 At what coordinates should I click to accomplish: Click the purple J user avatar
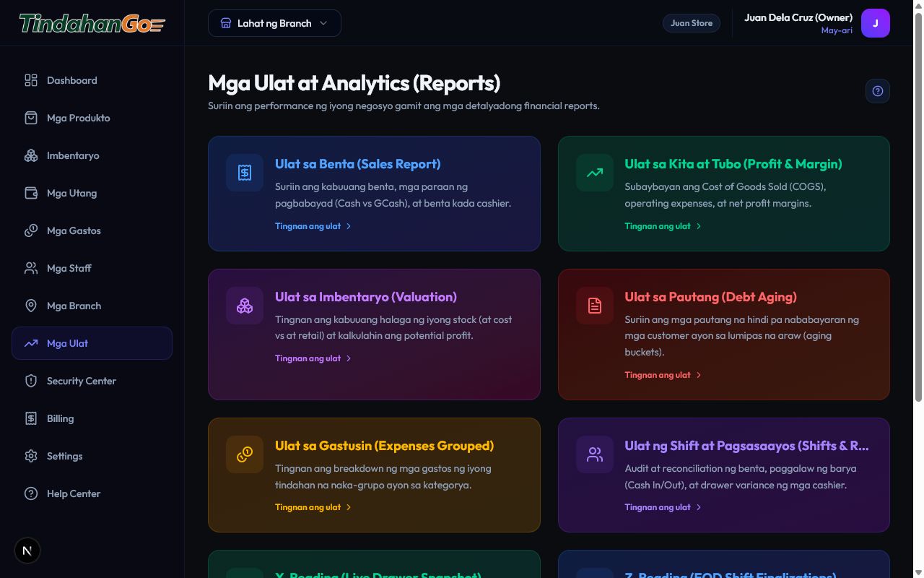tap(876, 23)
